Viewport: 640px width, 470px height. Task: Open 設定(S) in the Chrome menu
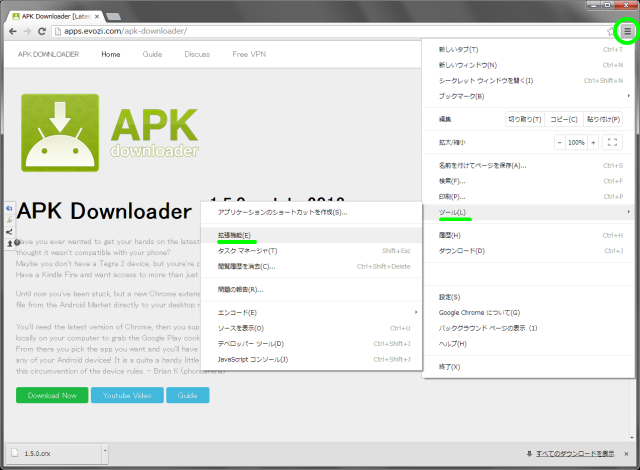[x=449, y=297]
